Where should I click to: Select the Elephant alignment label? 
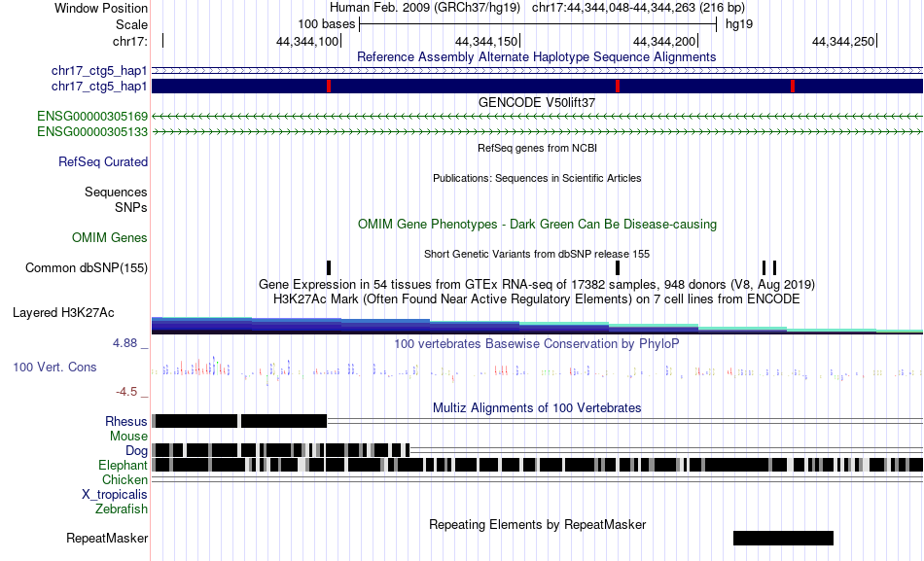[123, 466]
